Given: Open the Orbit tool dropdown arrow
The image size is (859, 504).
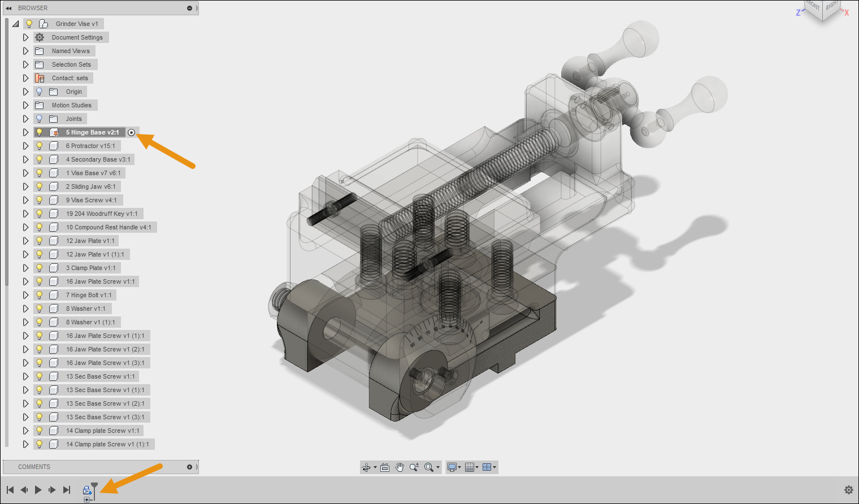Looking at the screenshot, I should (x=375, y=467).
